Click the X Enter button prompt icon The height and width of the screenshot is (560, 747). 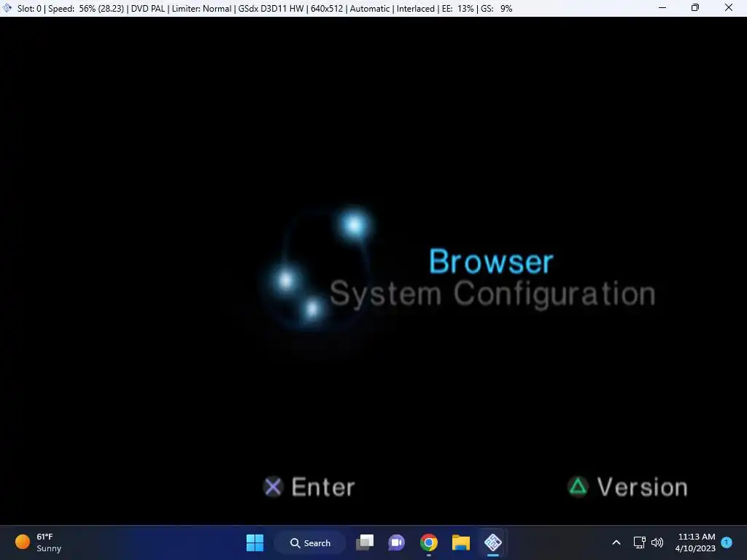click(273, 486)
